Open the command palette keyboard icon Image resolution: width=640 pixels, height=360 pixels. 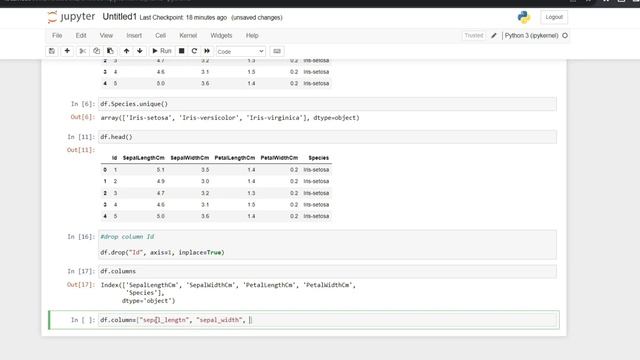click(277, 51)
